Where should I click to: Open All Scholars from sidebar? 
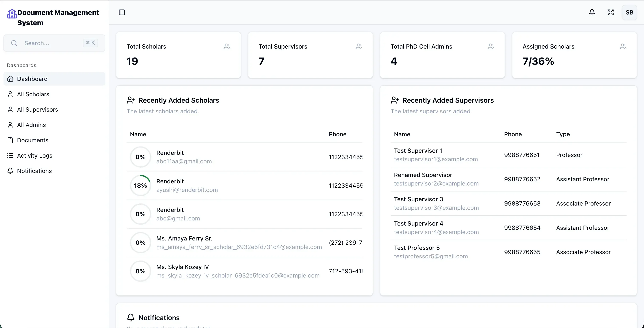(33, 94)
